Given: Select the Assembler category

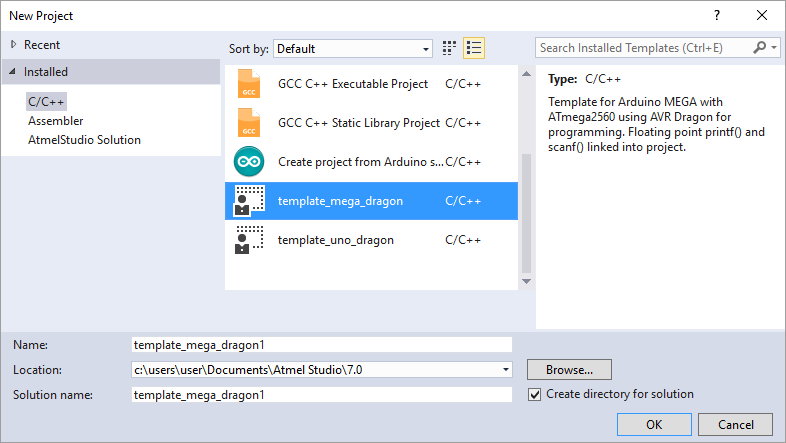Looking at the screenshot, I should point(56,121).
